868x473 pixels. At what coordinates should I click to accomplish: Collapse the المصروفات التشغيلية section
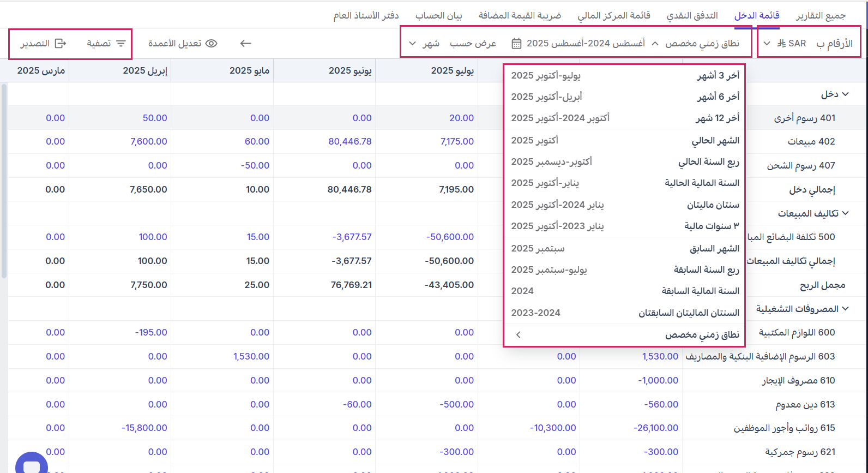(845, 309)
